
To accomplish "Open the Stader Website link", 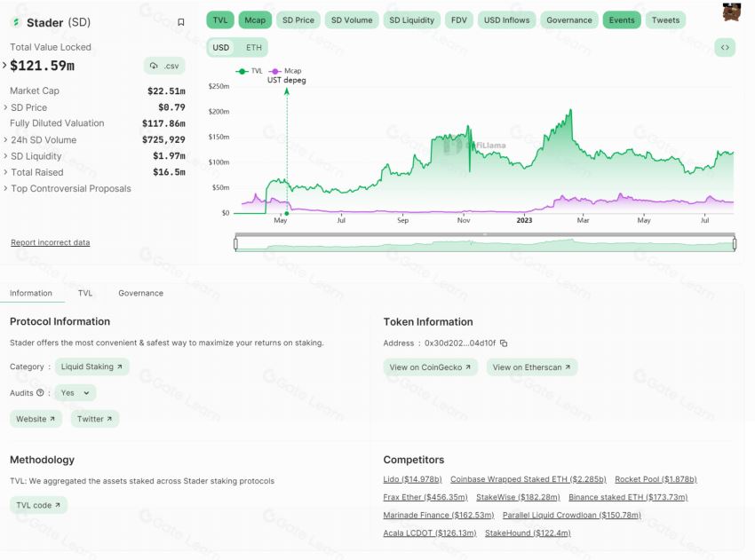I will click(x=36, y=419).
